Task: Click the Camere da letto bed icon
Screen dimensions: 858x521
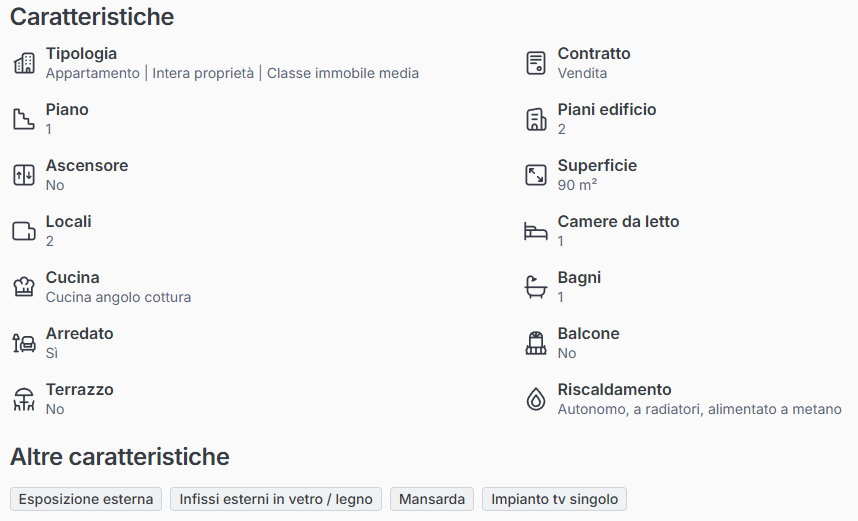Action: pyautogui.click(x=536, y=231)
